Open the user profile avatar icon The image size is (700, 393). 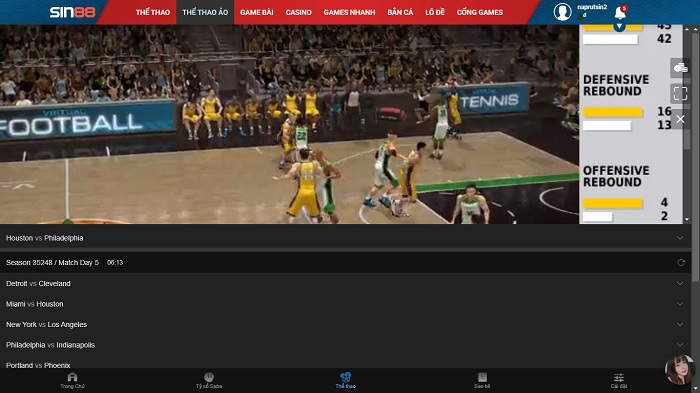click(562, 12)
